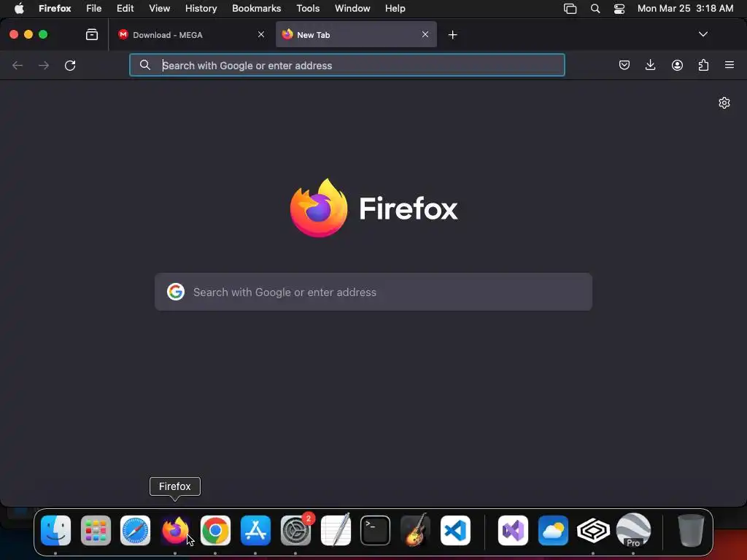Open the View menu
The height and width of the screenshot is (560, 747).
160,9
